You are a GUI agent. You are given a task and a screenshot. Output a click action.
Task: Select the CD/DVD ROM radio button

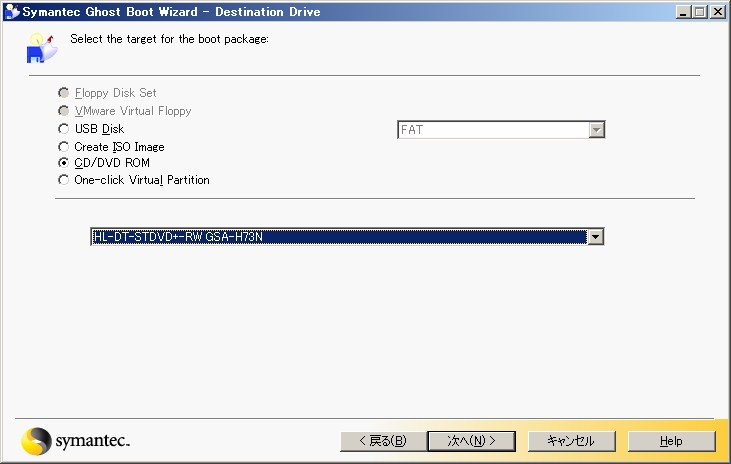point(64,163)
